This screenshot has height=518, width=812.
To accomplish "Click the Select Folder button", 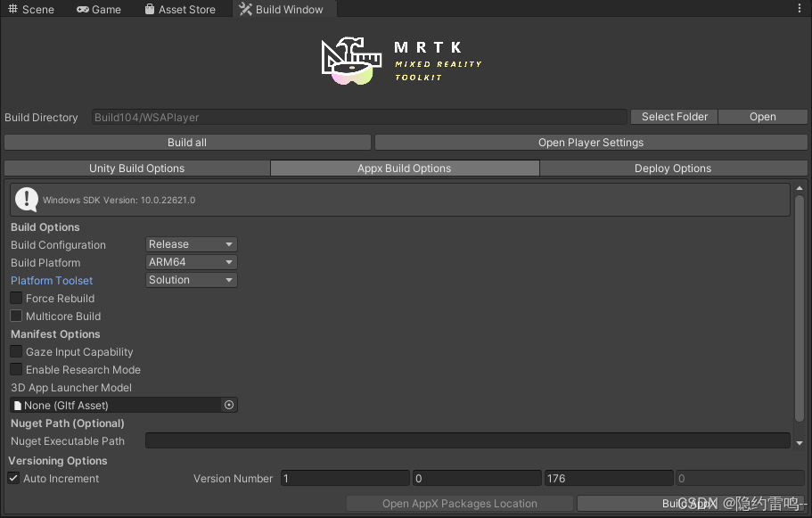I will pos(674,117).
